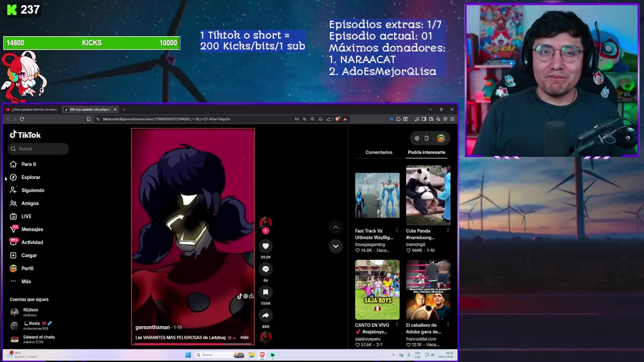The image size is (644, 362).
Task: Open Brave browser from taskbar
Action: [262, 355]
